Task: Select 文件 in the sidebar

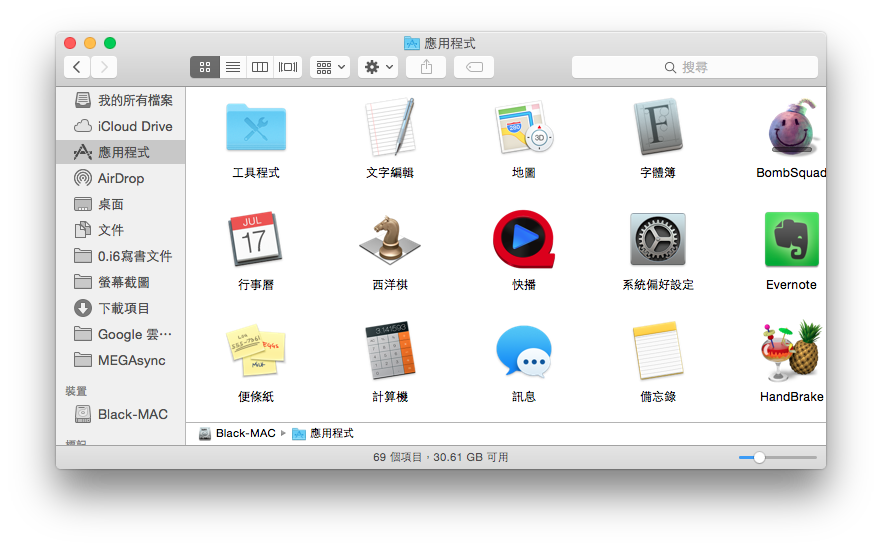Action: (120, 230)
